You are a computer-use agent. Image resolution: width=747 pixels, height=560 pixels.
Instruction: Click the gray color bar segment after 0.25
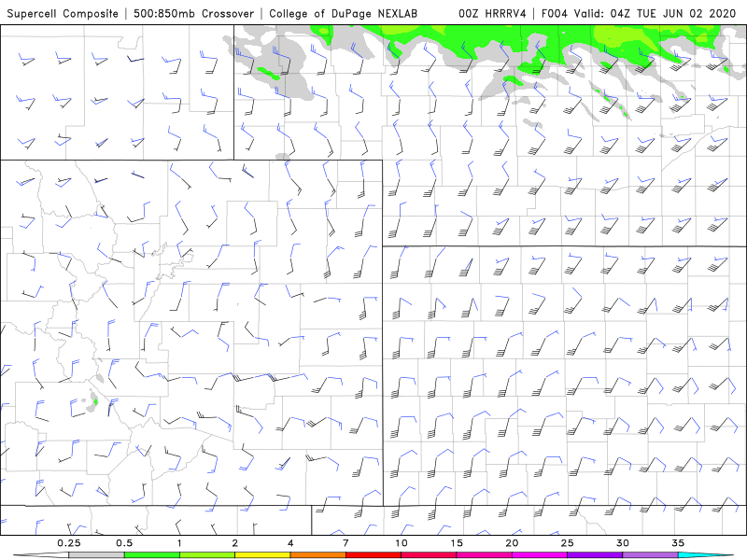click(96, 555)
